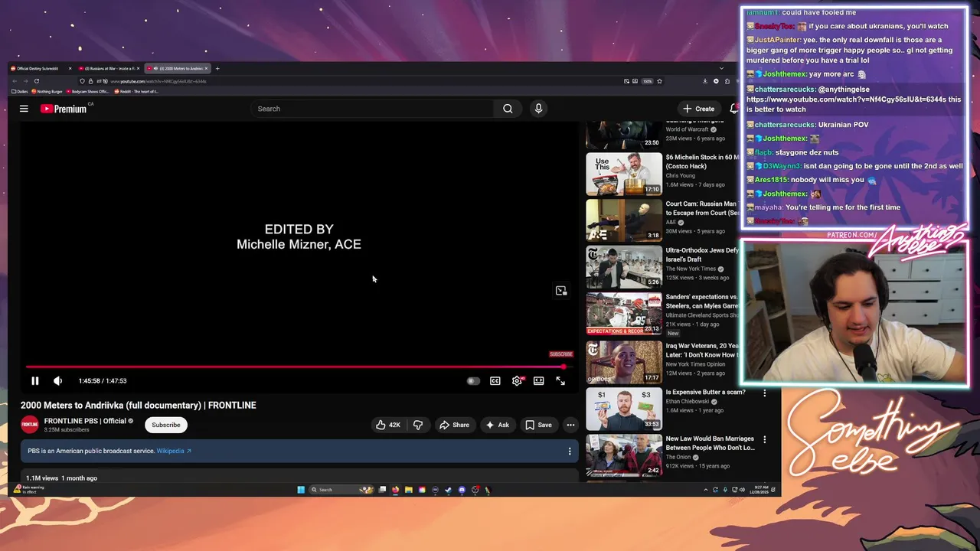
Task: Follow the Wikipedia link about PBS
Action: click(174, 451)
